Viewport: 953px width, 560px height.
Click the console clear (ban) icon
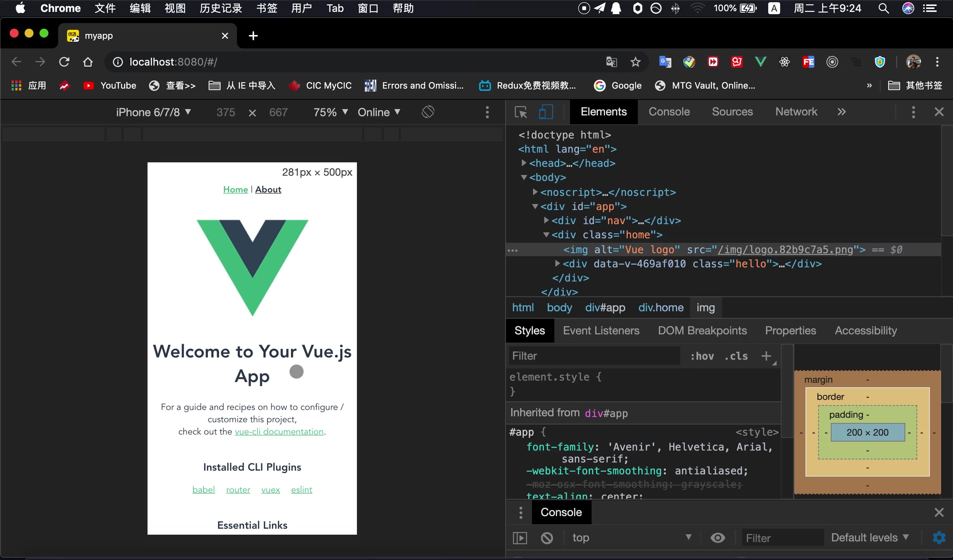click(547, 537)
